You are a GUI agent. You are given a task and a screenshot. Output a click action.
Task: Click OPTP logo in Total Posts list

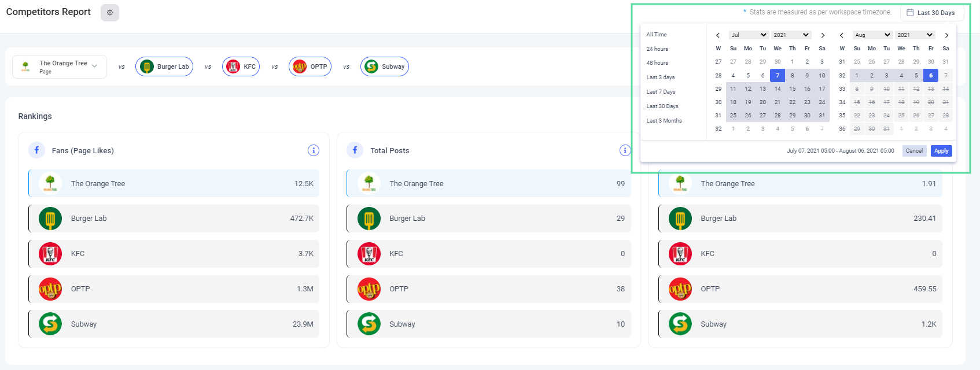click(369, 289)
